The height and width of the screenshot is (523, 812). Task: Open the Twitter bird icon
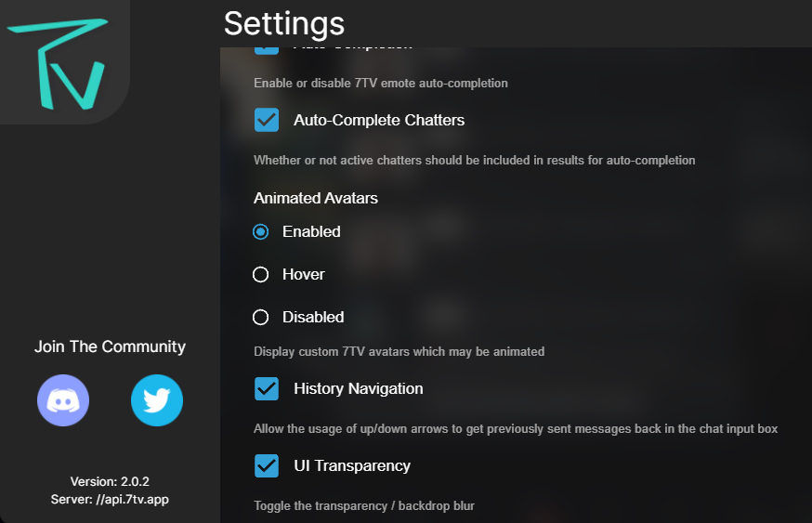click(157, 400)
